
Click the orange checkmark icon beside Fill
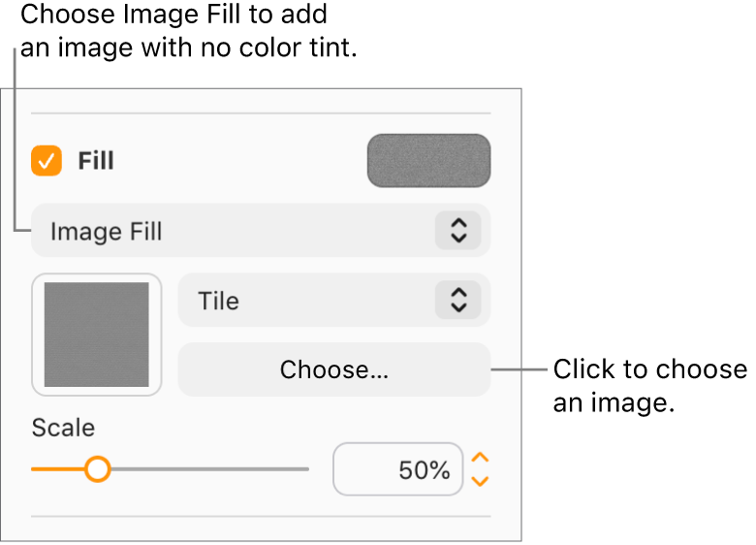[47, 161]
